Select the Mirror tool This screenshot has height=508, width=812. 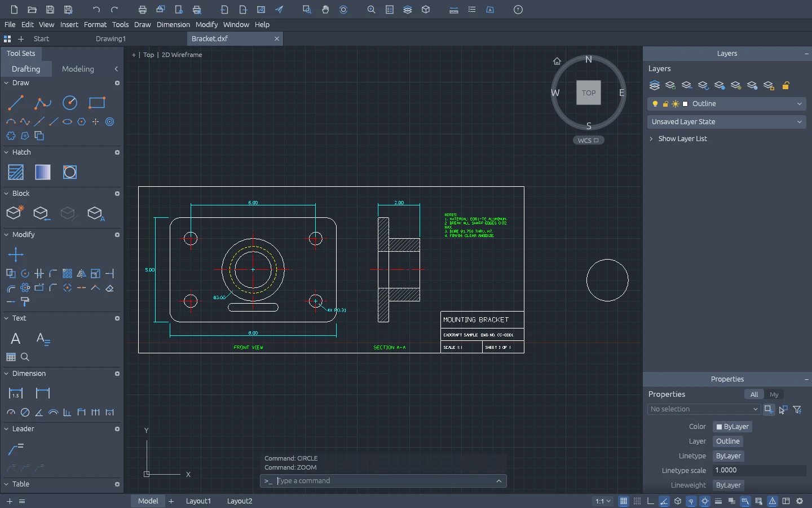pyautogui.click(x=81, y=274)
